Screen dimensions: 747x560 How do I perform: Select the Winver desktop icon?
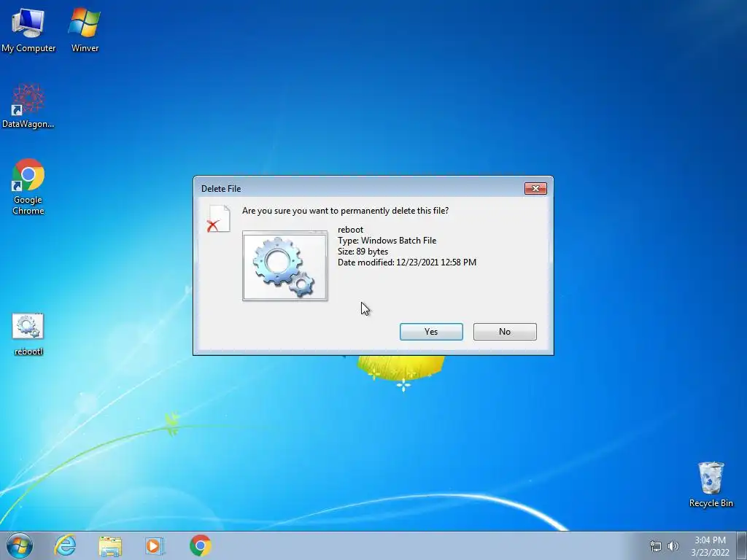pos(85,30)
